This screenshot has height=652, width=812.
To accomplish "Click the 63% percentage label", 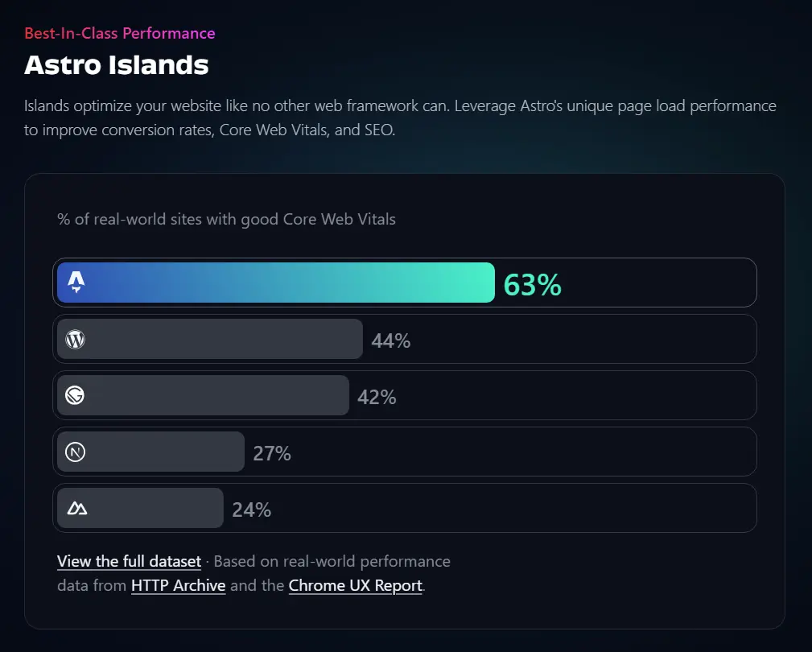I will 532,285.
